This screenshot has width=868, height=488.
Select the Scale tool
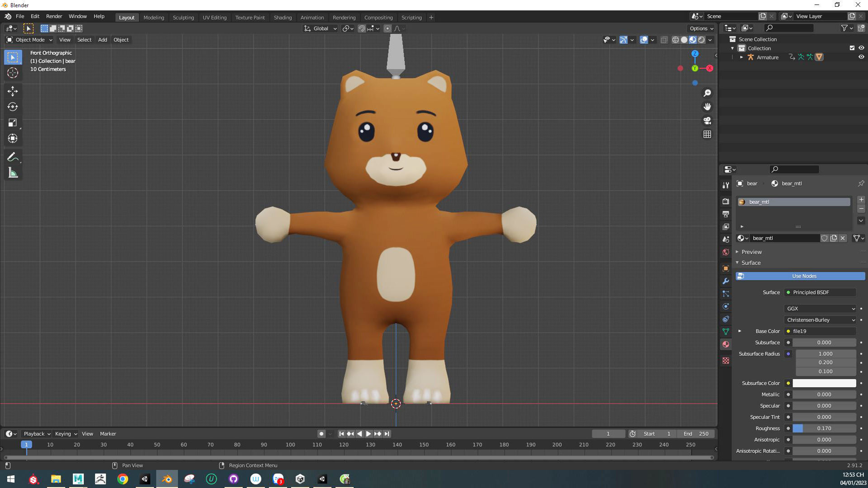click(13, 122)
